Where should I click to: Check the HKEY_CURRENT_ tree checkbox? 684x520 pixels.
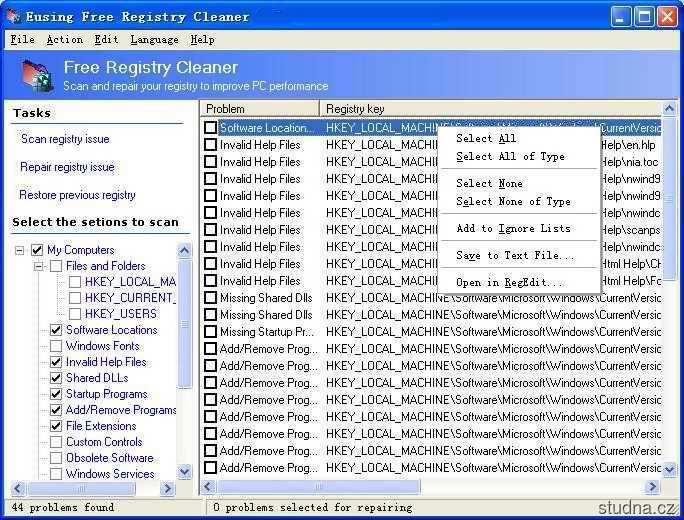[x=75, y=298]
